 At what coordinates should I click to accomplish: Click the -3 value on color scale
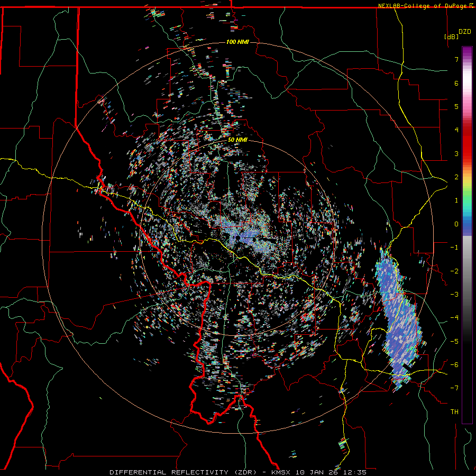[x=454, y=295]
